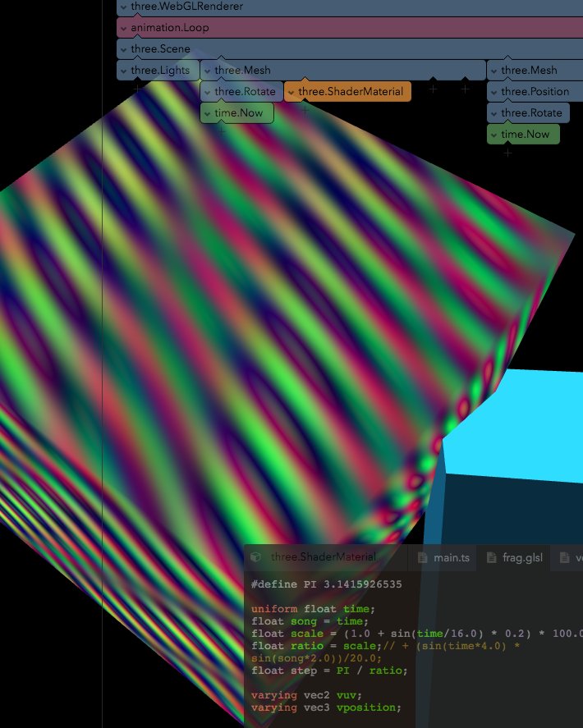Collapse the animation.Loop node chevron

[123, 29]
